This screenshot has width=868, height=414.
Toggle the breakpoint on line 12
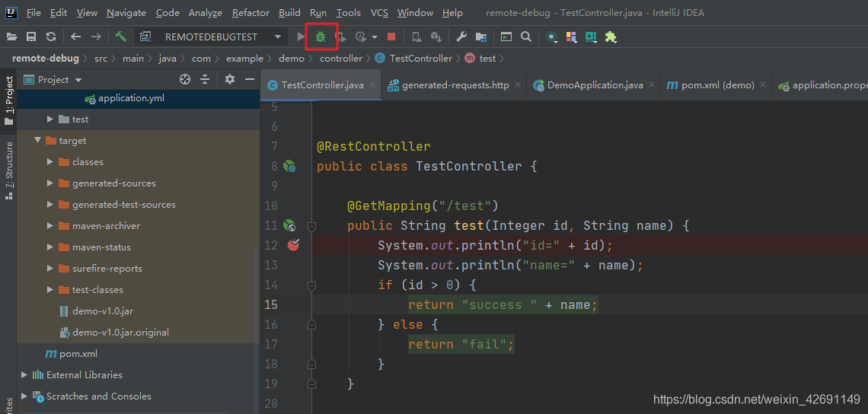point(293,244)
